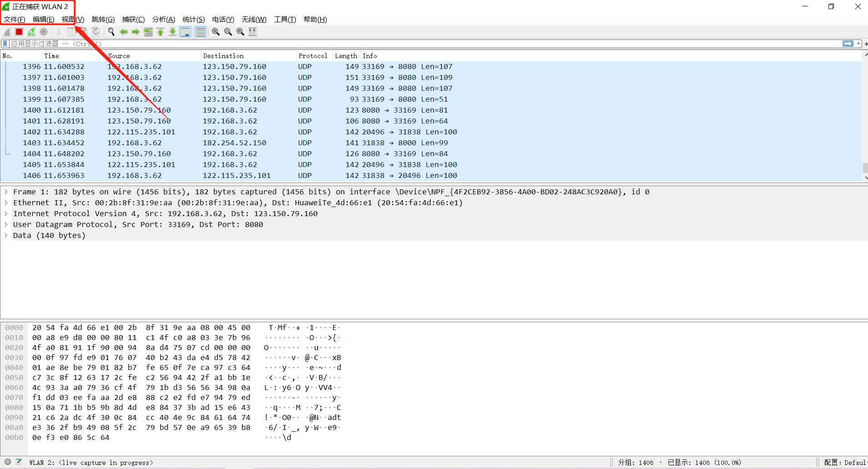Click the expert information status circle

tap(8, 462)
